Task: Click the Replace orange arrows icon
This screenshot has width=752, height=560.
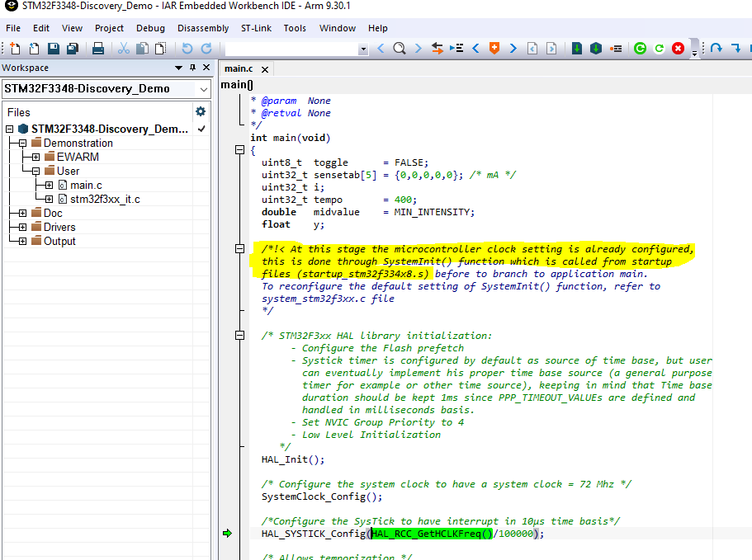Action: tap(437, 49)
